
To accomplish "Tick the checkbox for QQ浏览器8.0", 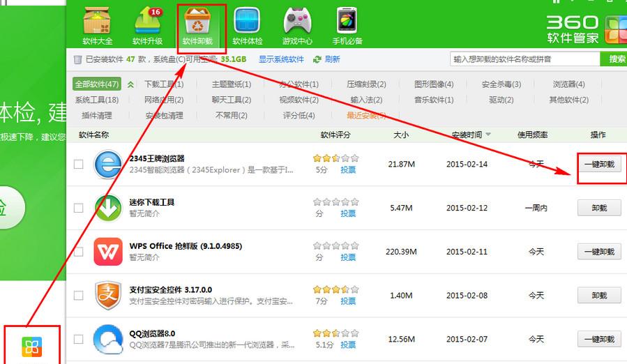I will click(78, 339).
